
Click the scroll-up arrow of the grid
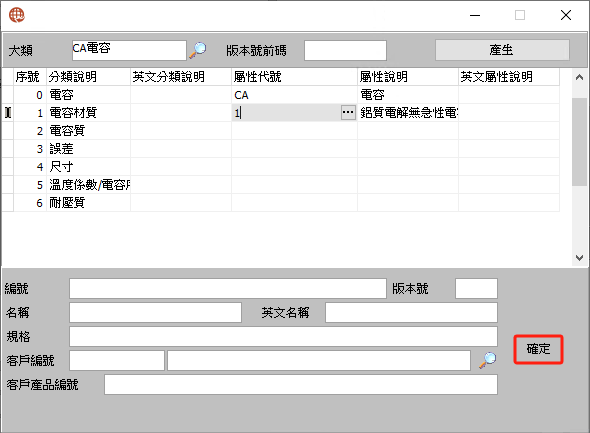click(579, 77)
